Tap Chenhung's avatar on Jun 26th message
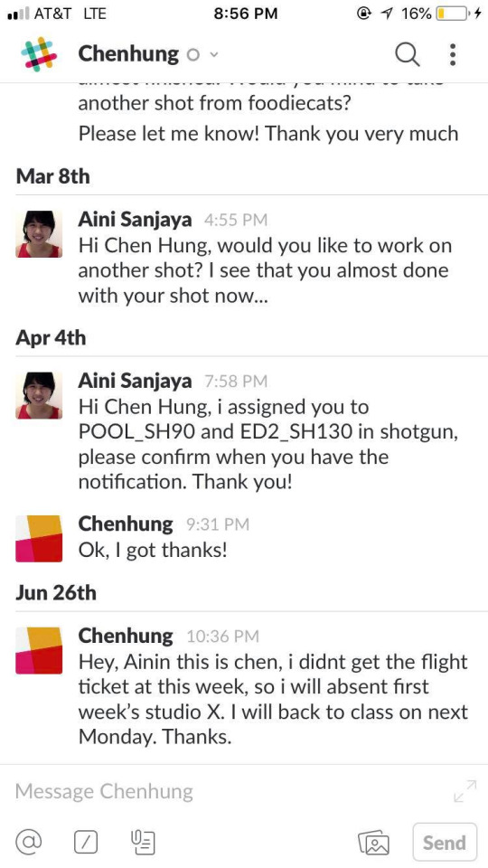Screen dimensions: 488x868 (x=39, y=650)
